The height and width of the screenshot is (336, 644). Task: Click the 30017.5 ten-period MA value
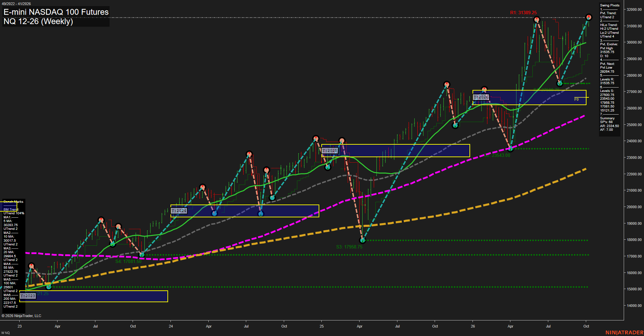tap(10, 241)
